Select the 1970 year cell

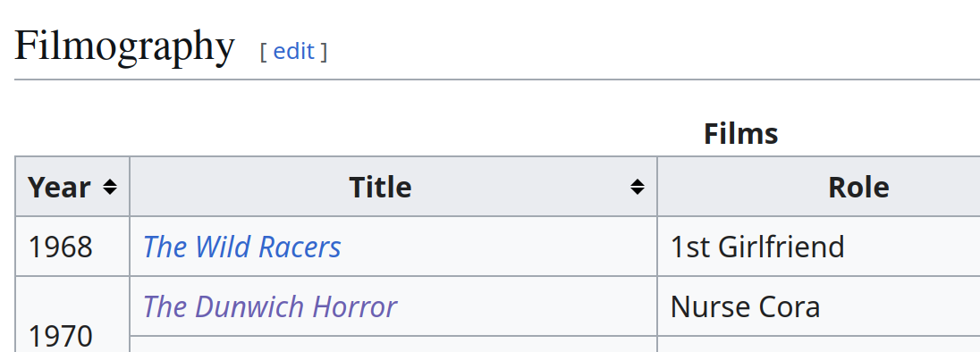pyautogui.click(x=72, y=314)
